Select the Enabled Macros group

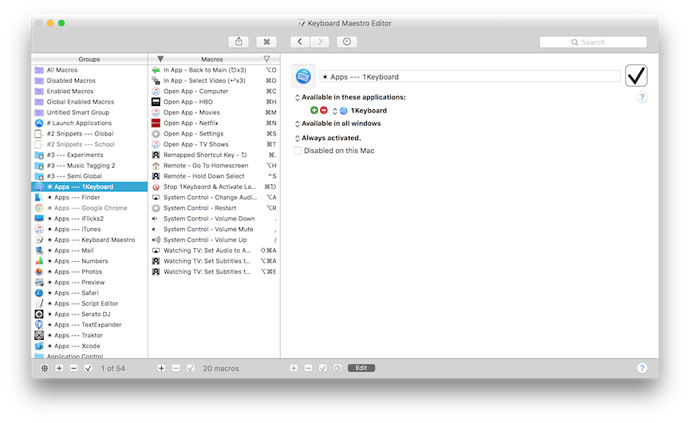89,91
